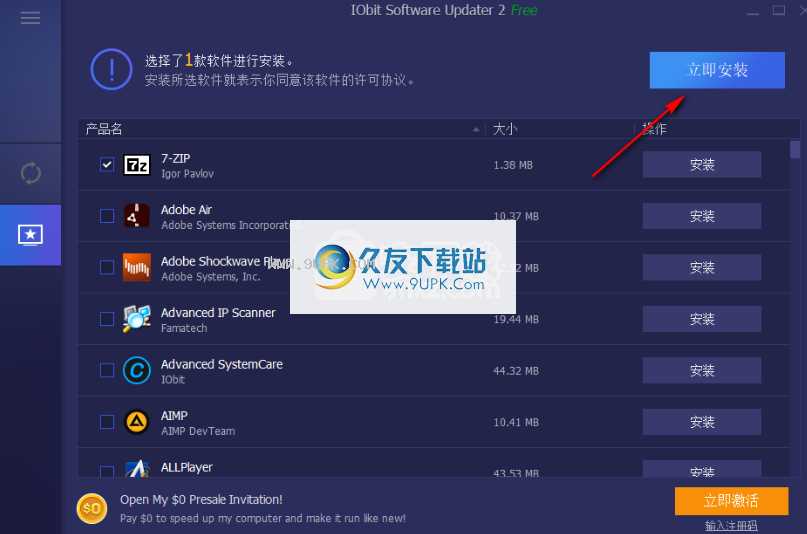Click 安装 for Adobe Shockwave Player
807x534 pixels.
point(702,268)
